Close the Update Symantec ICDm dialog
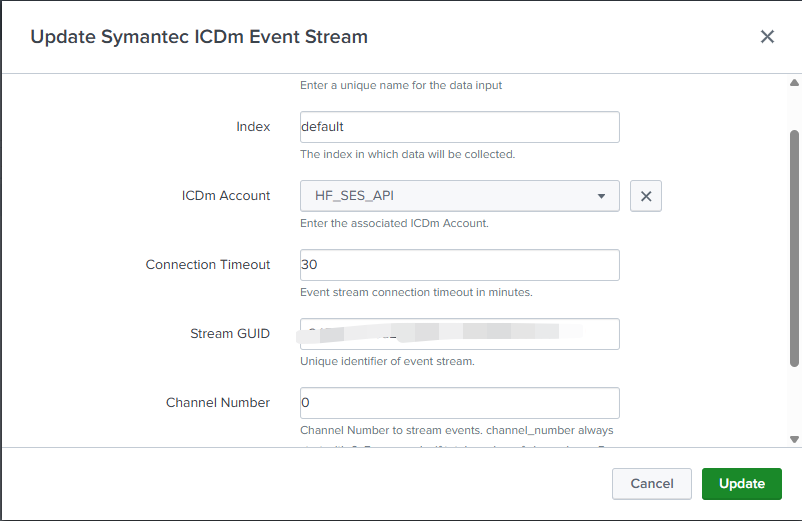 [x=767, y=37]
